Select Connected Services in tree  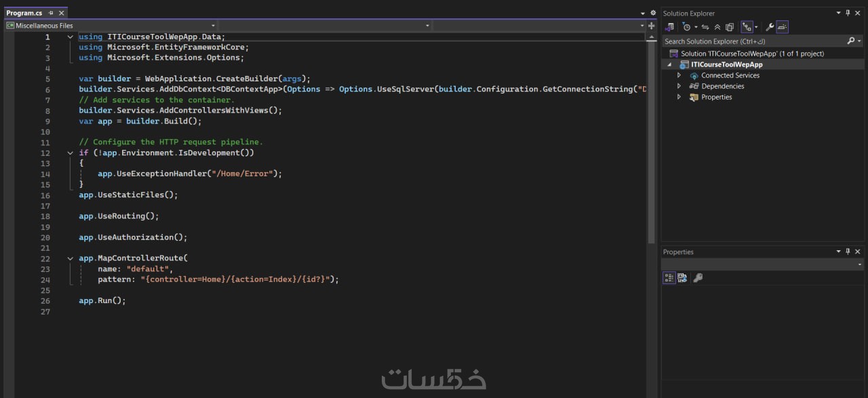pos(730,75)
